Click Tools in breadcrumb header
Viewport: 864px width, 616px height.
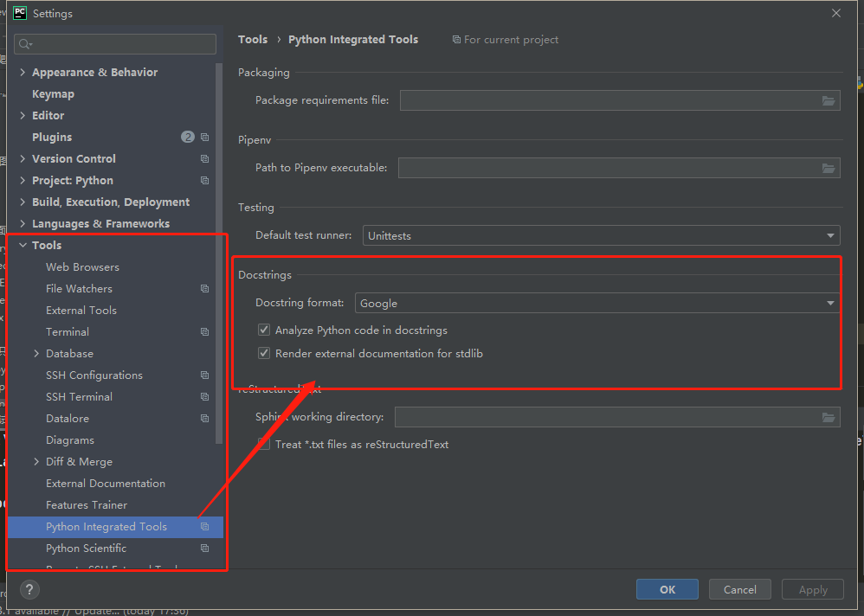click(x=253, y=40)
